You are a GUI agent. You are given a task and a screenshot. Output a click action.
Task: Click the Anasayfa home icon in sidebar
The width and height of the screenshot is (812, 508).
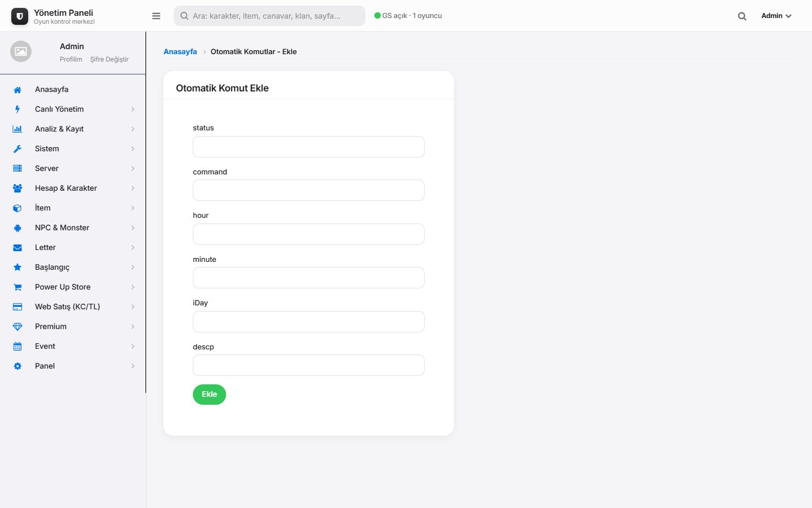pos(17,90)
